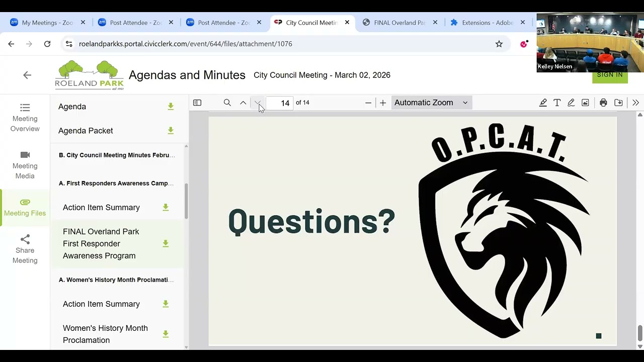Print the PDF document
644x362 pixels.
(603, 103)
